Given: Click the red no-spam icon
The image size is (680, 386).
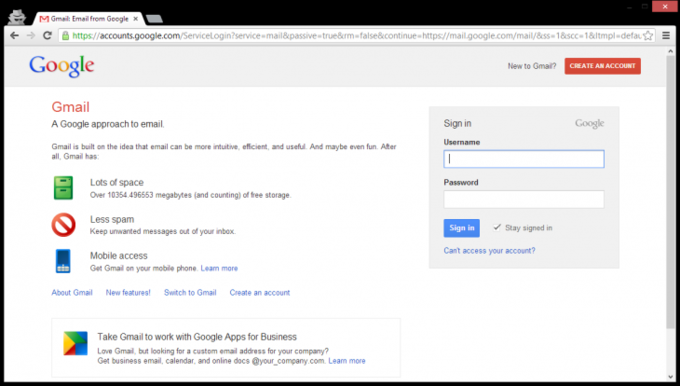Looking at the screenshot, I should coord(63,225).
